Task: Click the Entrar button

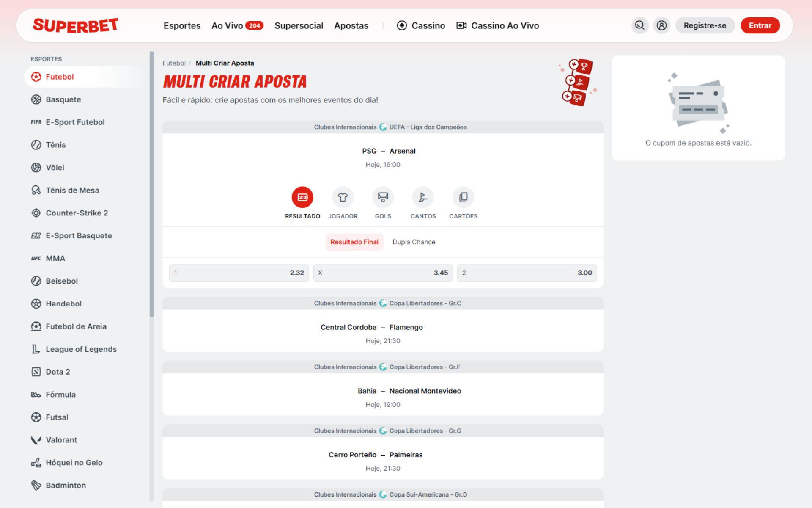Action: (760, 25)
